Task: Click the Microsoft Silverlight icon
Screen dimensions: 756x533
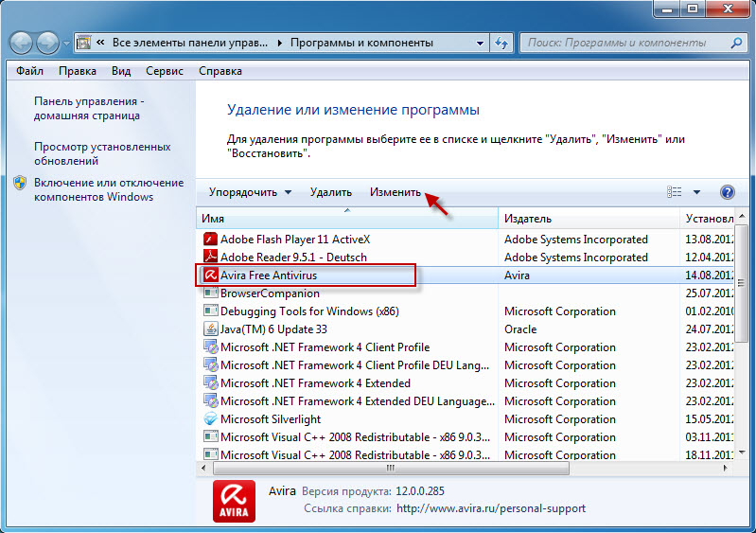Action: pyautogui.click(x=210, y=418)
